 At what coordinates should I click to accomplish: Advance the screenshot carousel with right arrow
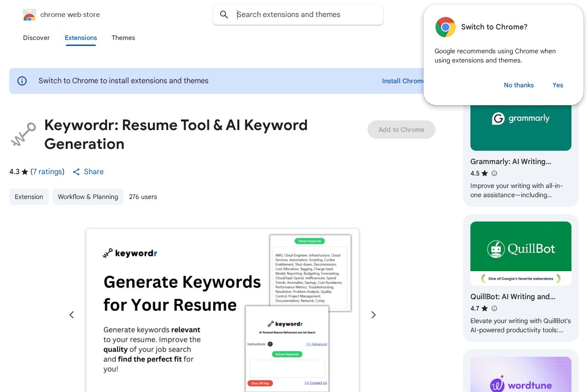pos(373,315)
